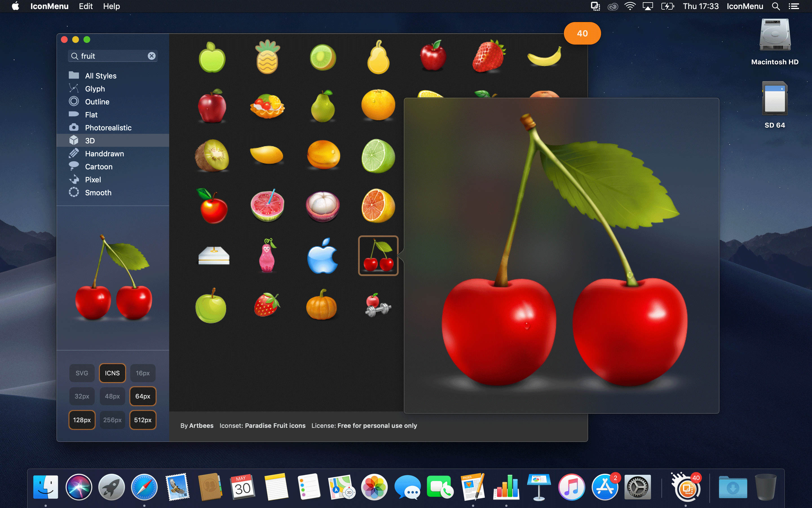Select the pineapple icon
Image resolution: width=812 pixels, height=508 pixels.
(267, 57)
